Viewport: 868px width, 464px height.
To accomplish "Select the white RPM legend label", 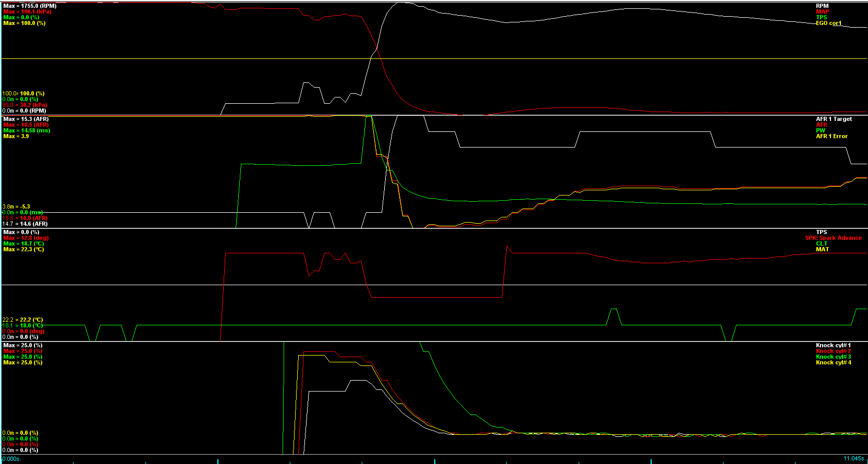I will tap(822, 6).
